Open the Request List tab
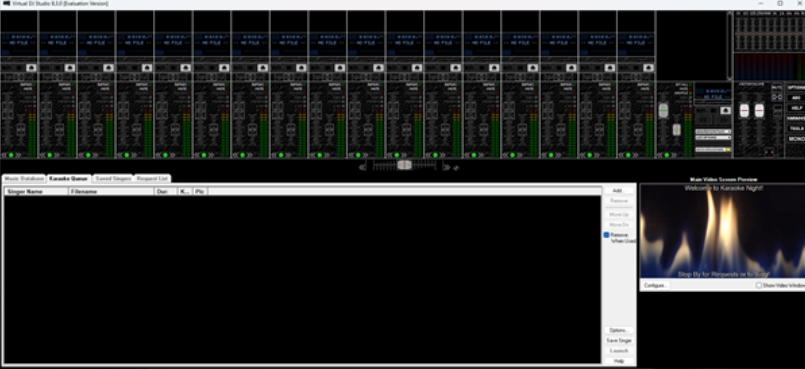Viewport: 805px width, 369px height. 152,179
